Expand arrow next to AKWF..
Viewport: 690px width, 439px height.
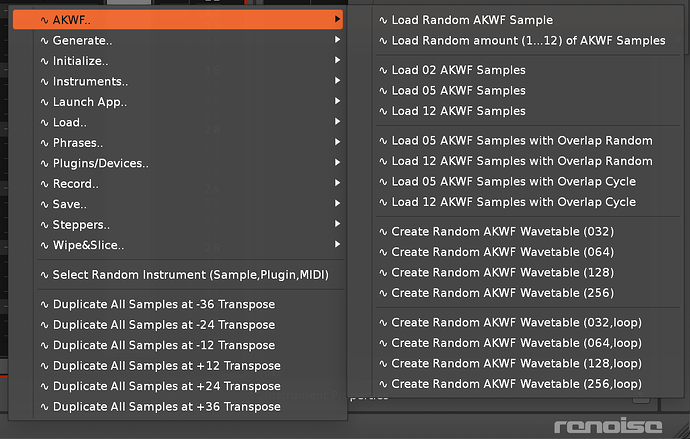point(337,19)
